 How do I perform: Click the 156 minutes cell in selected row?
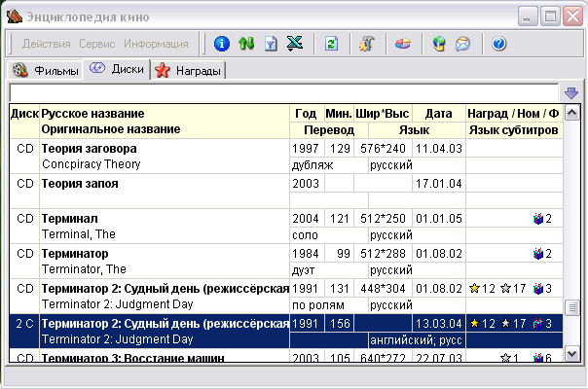pyautogui.click(x=340, y=324)
